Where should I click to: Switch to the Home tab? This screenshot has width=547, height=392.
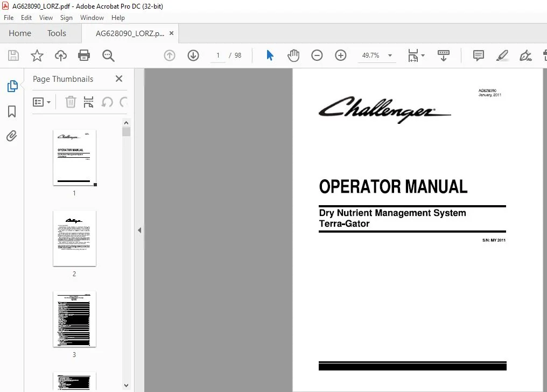[20, 33]
